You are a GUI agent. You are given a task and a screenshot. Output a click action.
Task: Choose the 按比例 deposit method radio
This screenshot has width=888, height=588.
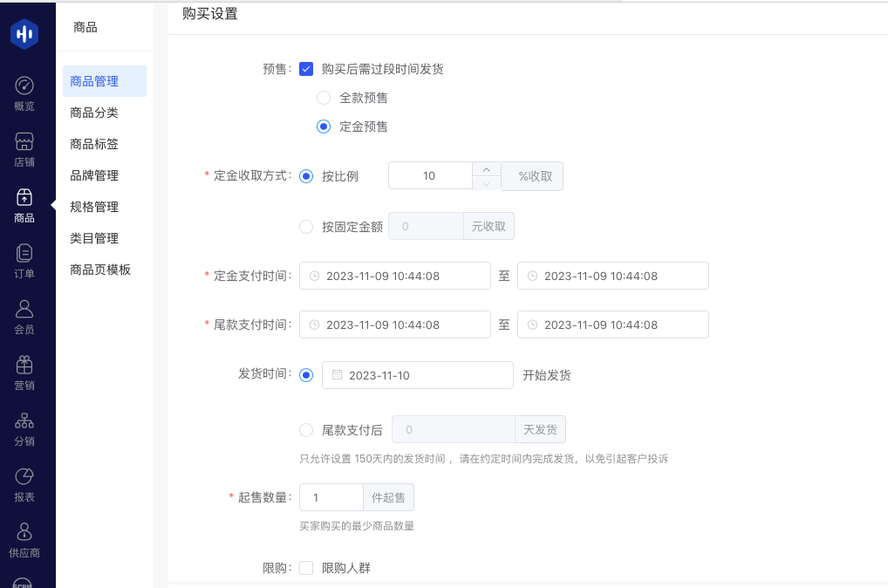(306, 176)
